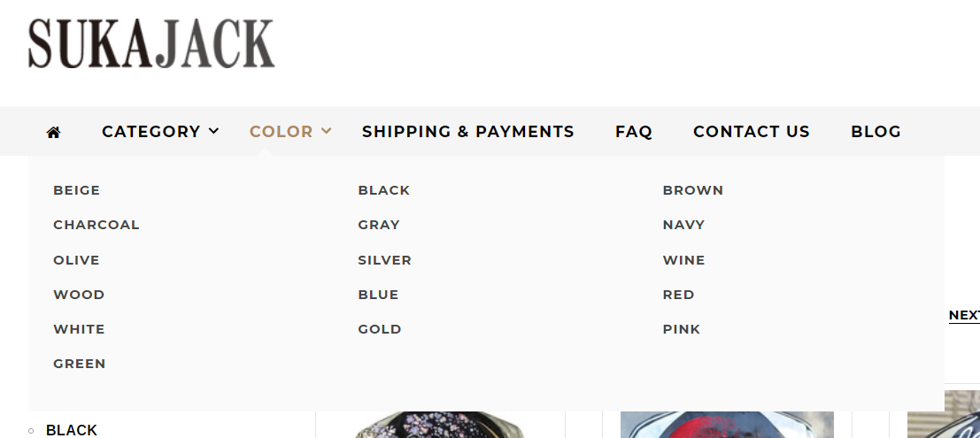Select Beige from color menu
The width and height of the screenshot is (980, 438).
click(x=76, y=190)
